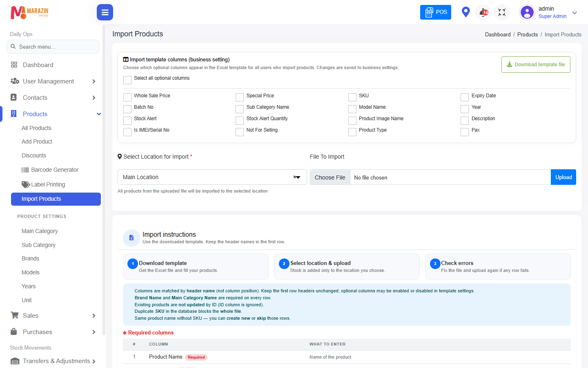Screen dimensions: 588x368
Task: Check Select all optional columns
Action: click(127, 80)
